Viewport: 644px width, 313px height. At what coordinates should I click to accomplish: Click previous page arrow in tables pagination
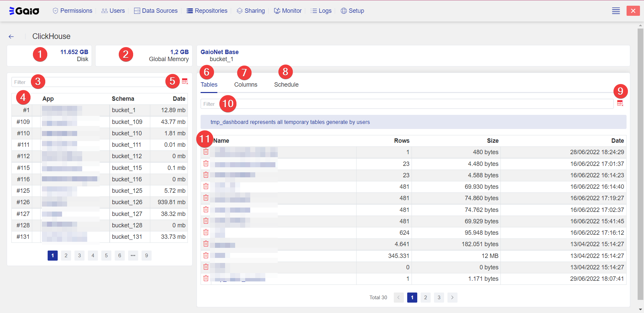[x=399, y=298]
